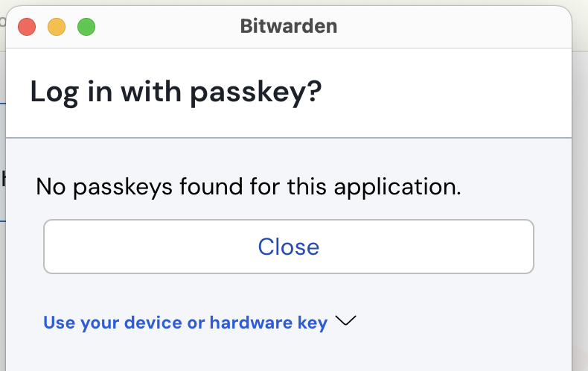Click empty title bar area right of Bitwarden
The width and height of the screenshot is (588, 371).
tap(450, 27)
